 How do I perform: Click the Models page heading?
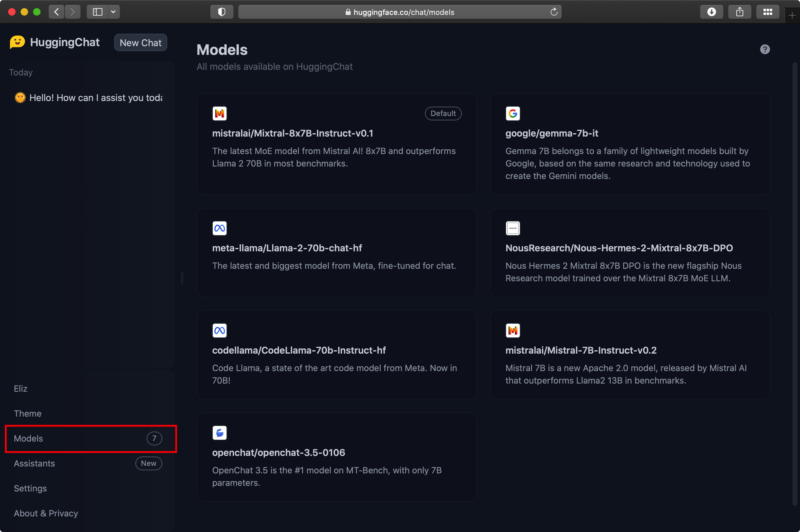coord(222,50)
